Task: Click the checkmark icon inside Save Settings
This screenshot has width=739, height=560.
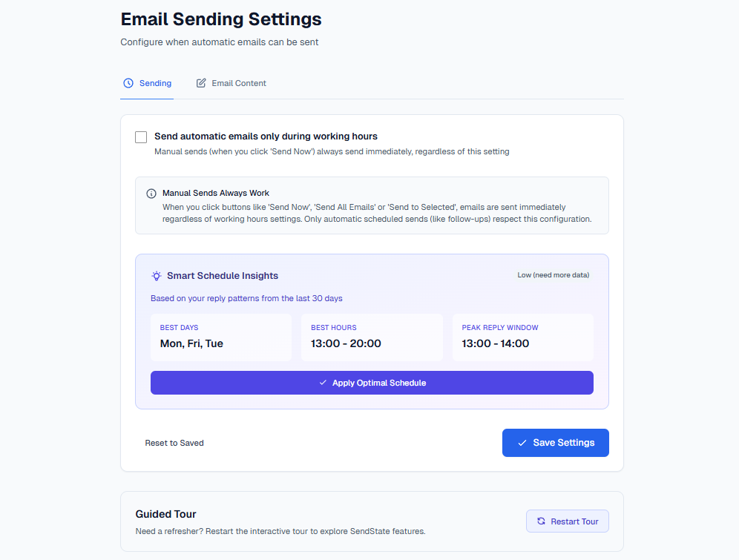Action: coord(520,443)
